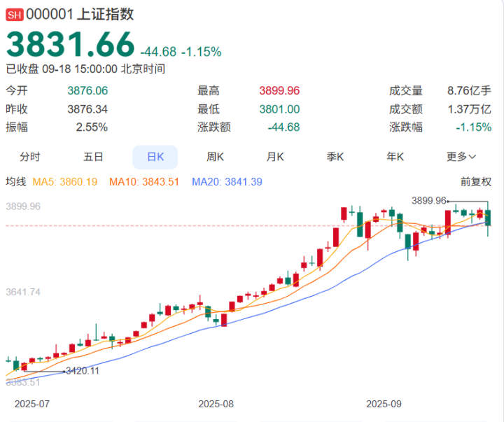Click the 000001 上证指数 title
This screenshot has width=504, height=422.
pos(80,15)
